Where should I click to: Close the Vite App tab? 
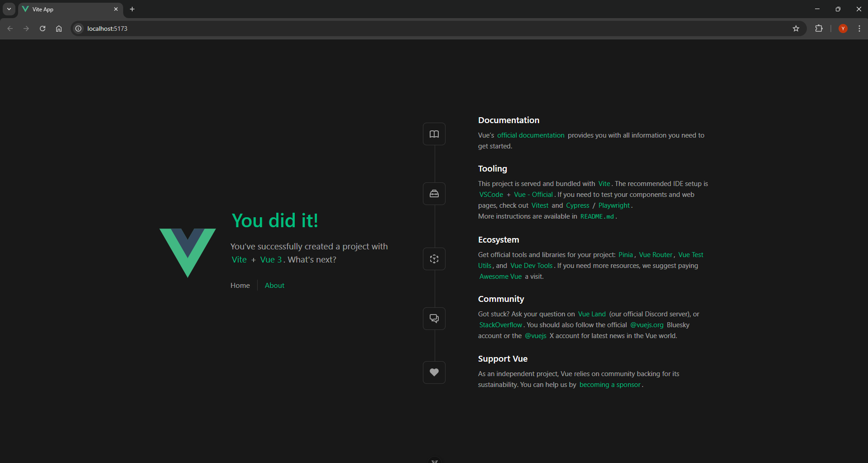[116, 9]
